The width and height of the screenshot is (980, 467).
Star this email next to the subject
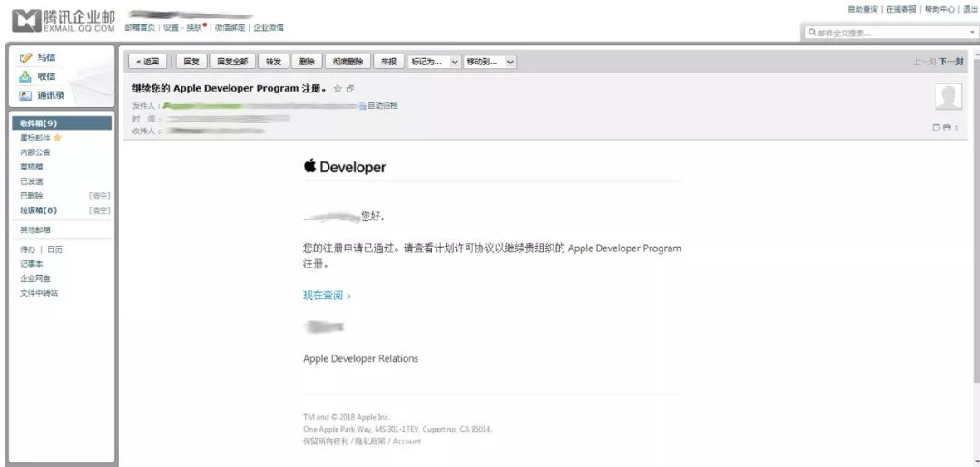click(338, 89)
